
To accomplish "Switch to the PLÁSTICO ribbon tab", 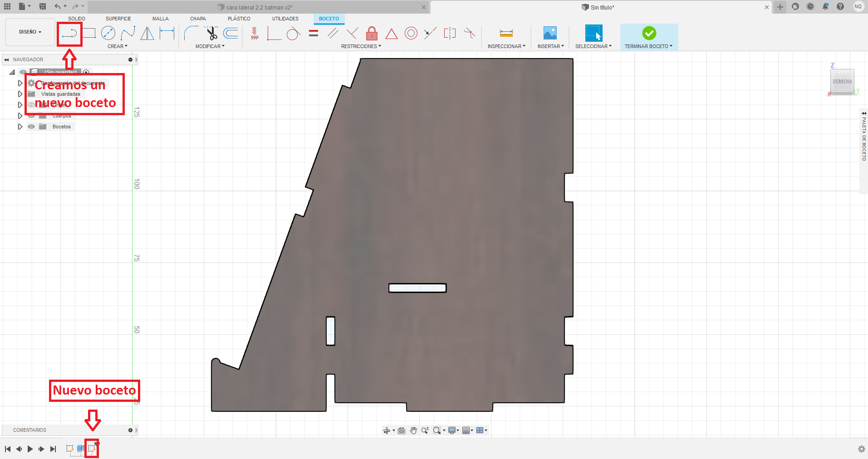I will click(239, 19).
